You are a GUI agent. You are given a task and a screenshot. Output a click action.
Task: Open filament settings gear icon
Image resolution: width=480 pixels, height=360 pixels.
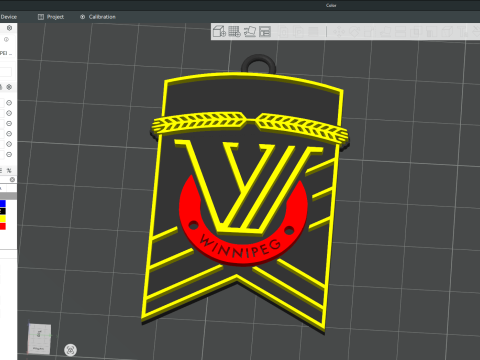click(9, 87)
